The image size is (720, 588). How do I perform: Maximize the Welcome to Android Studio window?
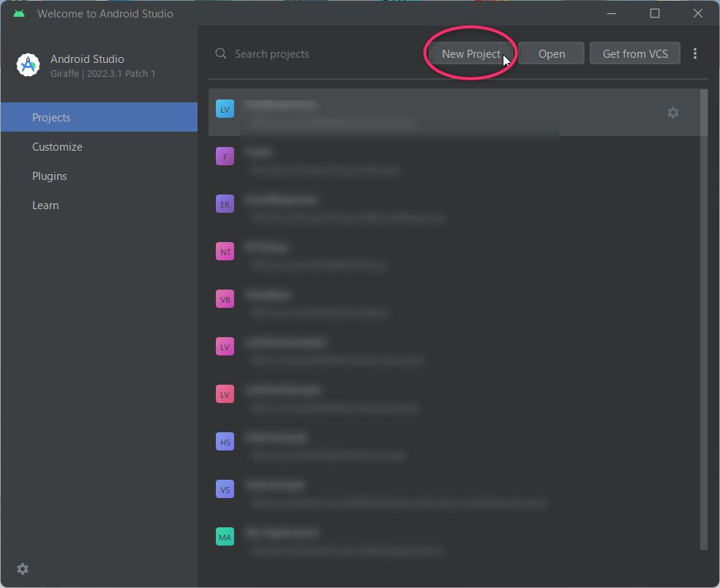click(655, 13)
